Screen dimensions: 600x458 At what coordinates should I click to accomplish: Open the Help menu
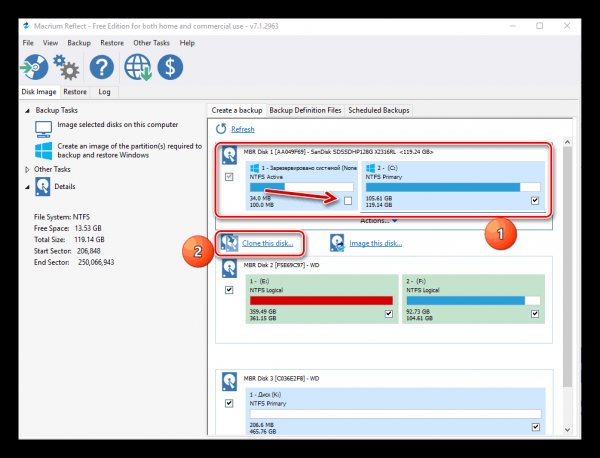(187, 43)
